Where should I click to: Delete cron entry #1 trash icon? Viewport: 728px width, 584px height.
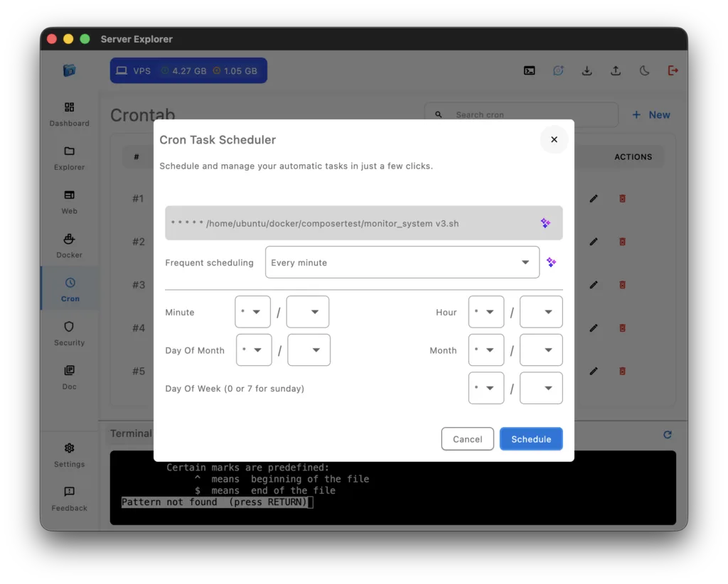pyautogui.click(x=623, y=198)
